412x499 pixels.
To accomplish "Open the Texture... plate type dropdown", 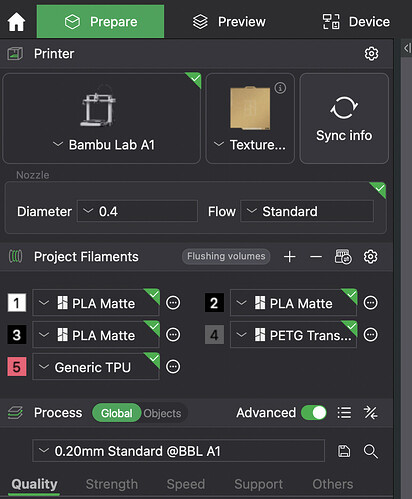I will pyautogui.click(x=250, y=145).
